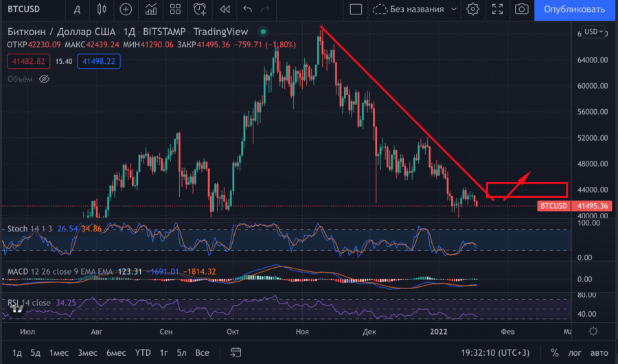Image resolution: width=618 pixels, height=364 pixels.
Task: Open time axis settings gear icon
Action: click(x=593, y=331)
